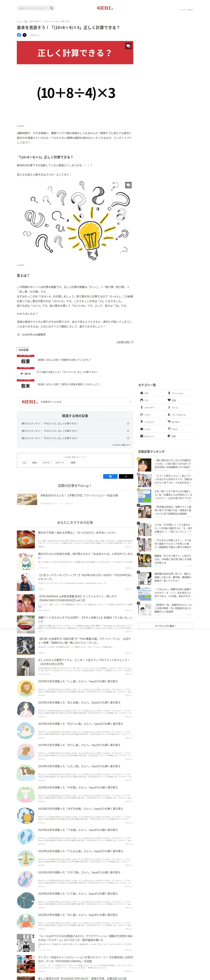
Task: Click the トップ breadcrumb link
Action: point(19,21)
